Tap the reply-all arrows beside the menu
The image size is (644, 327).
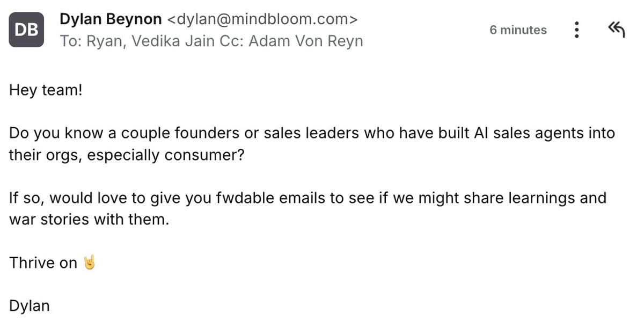point(616,30)
